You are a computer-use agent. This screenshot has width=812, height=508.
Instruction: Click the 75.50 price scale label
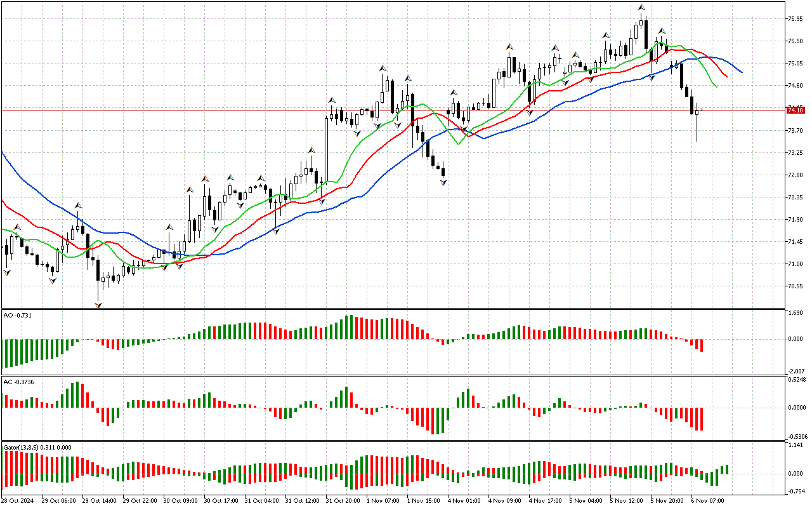(x=795, y=41)
